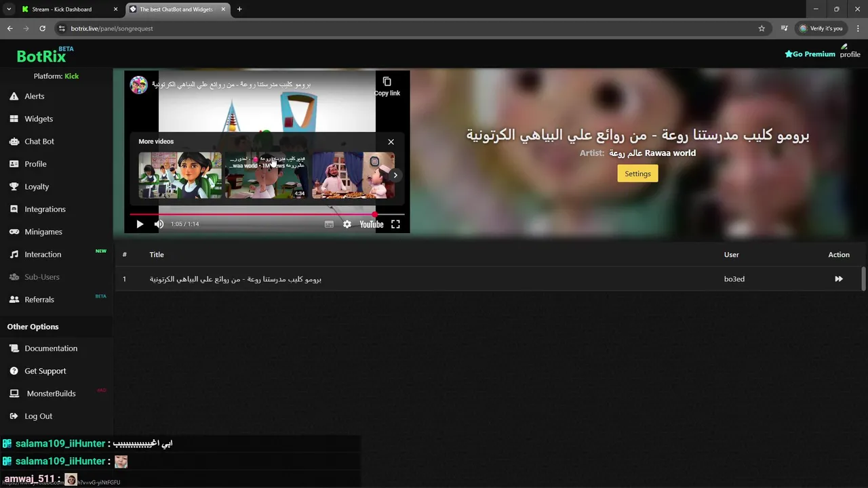The image size is (868, 488).
Task: Toggle subtitles on the video player
Action: [329, 224]
